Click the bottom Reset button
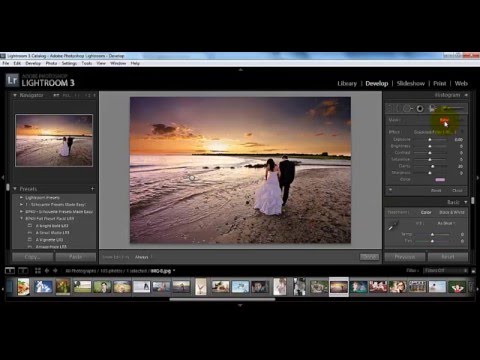This screenshot has height=360, width=480. pyautogui.click(x=448, y=257)
